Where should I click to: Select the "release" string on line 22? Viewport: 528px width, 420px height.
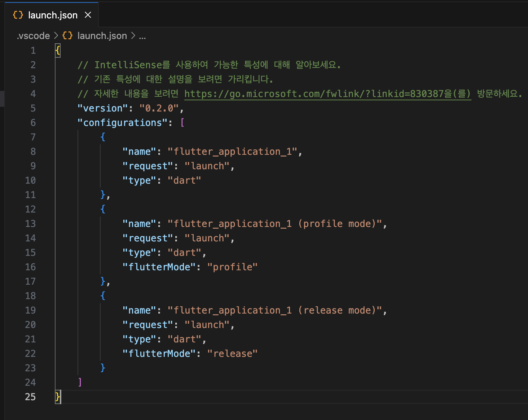click(233, 353)
